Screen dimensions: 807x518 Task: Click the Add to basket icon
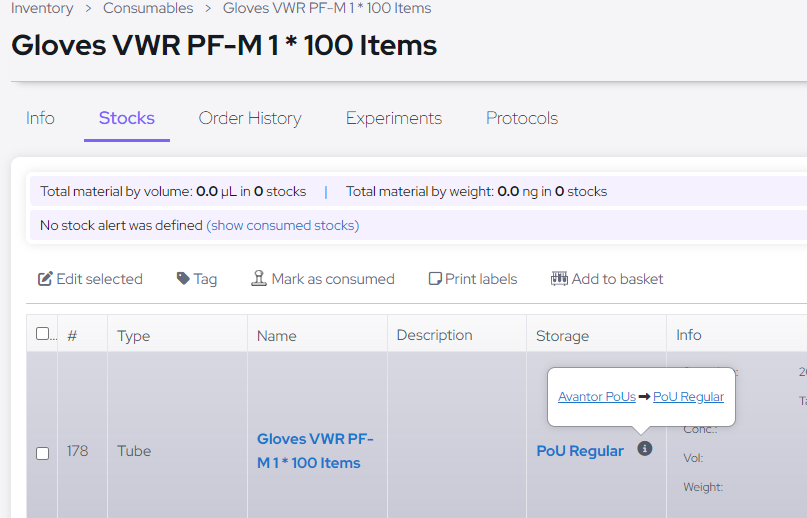coord(559,279)
